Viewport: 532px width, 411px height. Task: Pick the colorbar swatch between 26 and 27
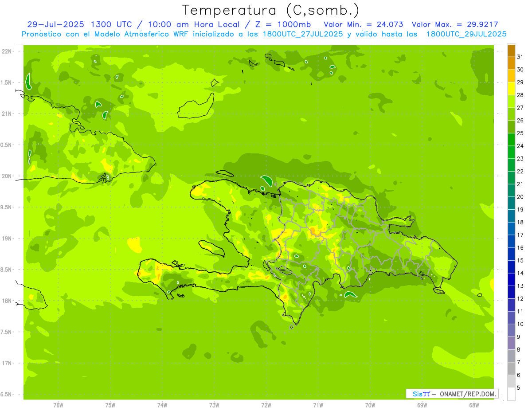tap(511, 114)
